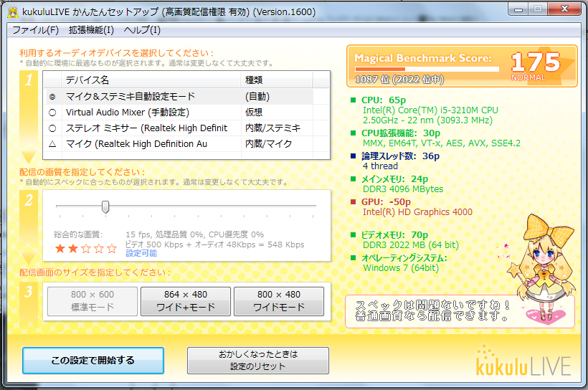Click the 設定のリセット reset button
This screenshot has width=588, height=390.
coord(257,361)
